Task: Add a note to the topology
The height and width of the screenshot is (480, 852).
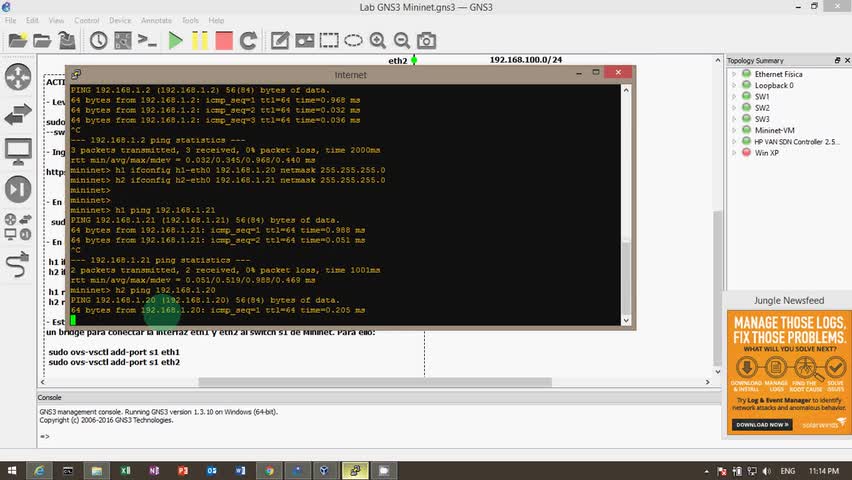Action: pos(280,40)
